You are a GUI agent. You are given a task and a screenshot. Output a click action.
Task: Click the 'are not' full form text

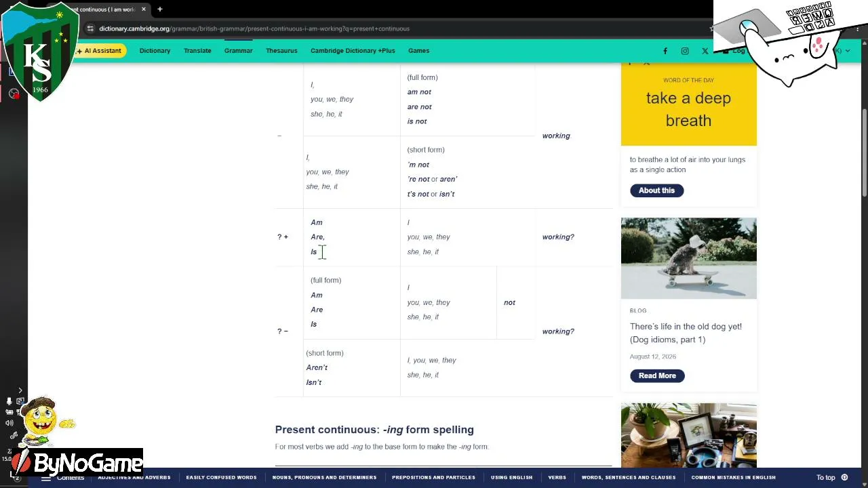[420, 107]
